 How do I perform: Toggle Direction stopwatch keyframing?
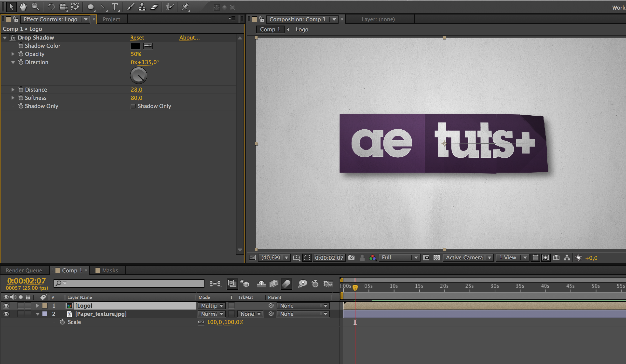click(x=21, y=62)
